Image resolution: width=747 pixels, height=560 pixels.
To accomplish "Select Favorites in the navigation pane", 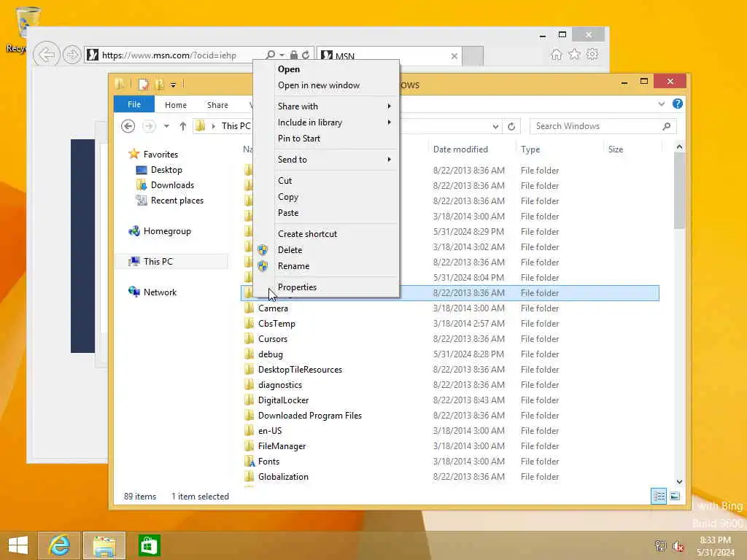I will (160, 155).
